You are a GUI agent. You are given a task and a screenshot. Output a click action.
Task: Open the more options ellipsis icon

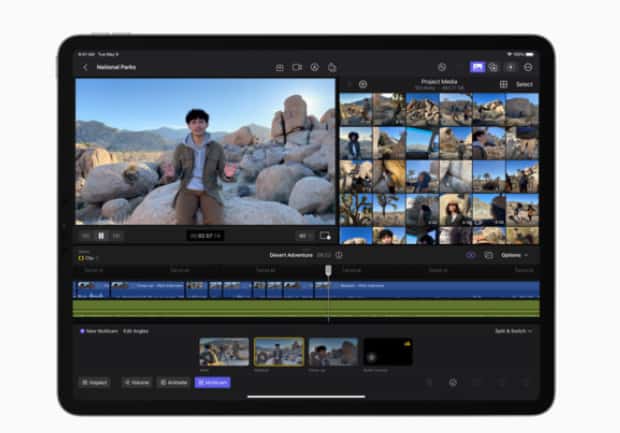[527, 67]
